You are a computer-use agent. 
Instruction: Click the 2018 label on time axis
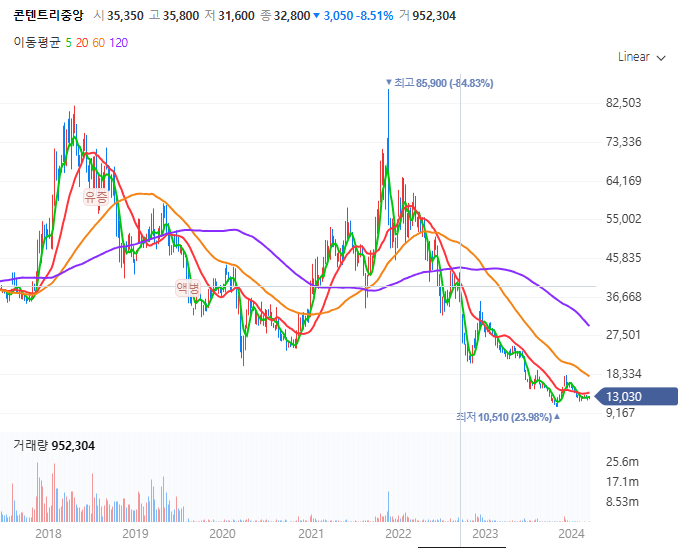[48, 534]
